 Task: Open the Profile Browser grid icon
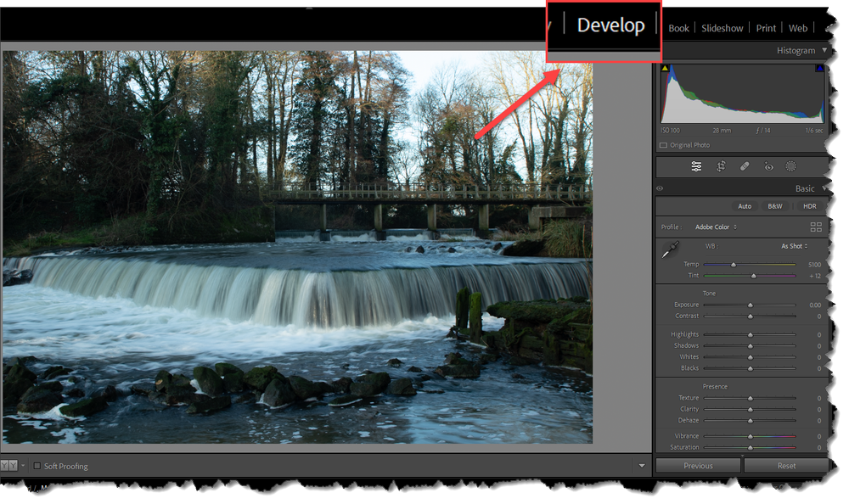(x=816, y=227)
